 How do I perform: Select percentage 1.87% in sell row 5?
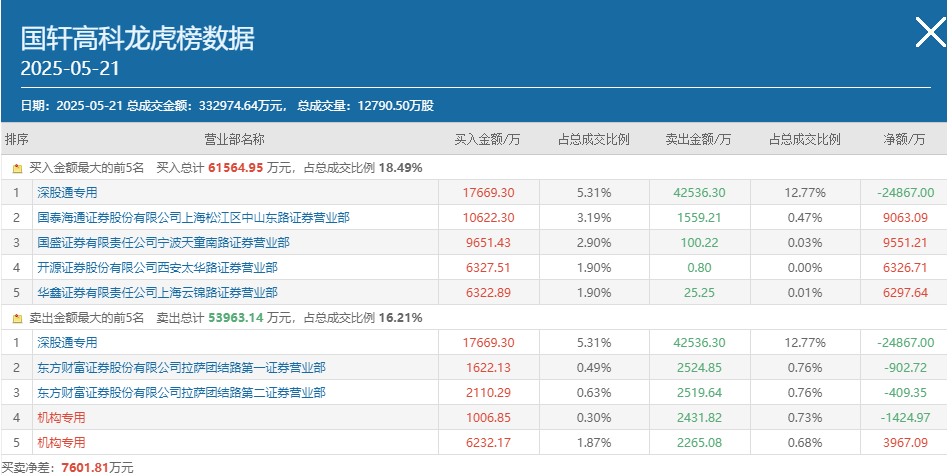[x=594, y=442]
